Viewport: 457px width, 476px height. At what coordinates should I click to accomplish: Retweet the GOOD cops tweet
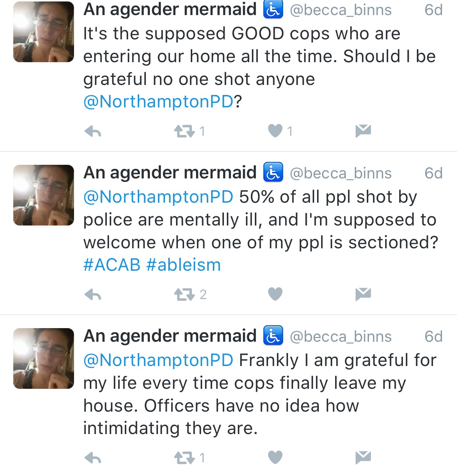(x=184, y=131)
